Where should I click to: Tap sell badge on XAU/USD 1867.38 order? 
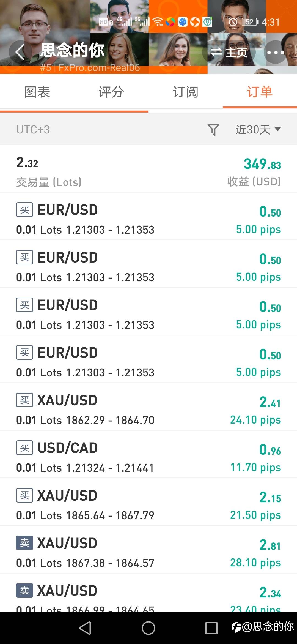tap(24, 543)
